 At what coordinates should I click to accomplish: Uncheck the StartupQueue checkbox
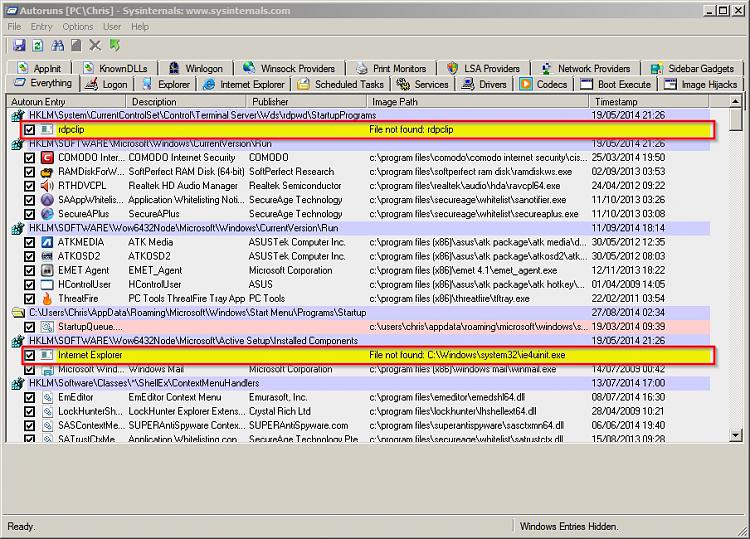(30, 327)
